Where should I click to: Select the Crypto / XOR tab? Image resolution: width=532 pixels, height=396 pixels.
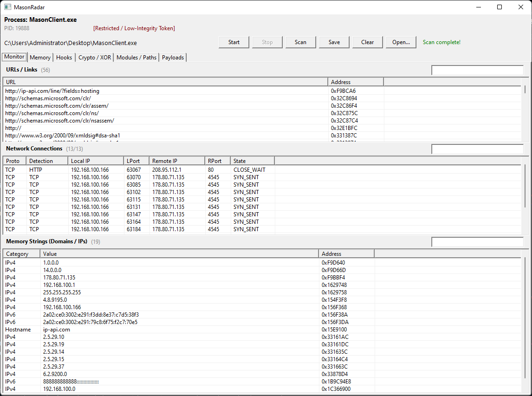pos(95,58)
